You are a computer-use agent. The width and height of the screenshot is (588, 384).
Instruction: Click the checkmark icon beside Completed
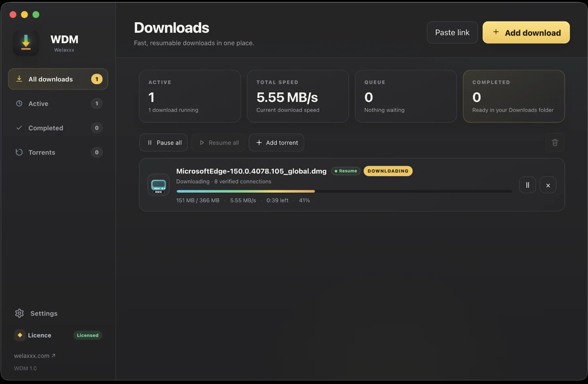19,128
